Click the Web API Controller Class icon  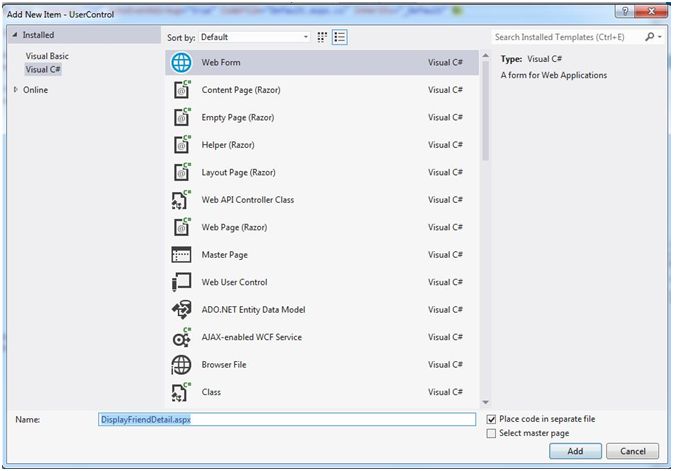[x=181, y=200]
